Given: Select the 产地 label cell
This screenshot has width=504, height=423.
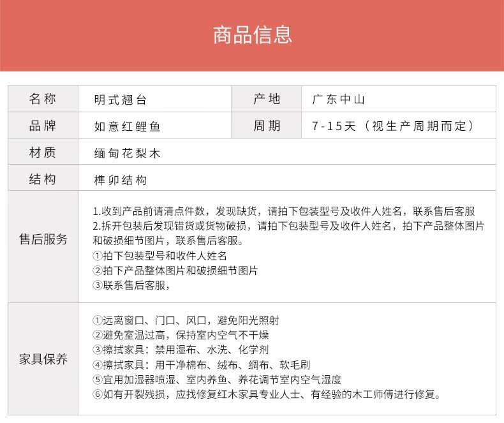Looking at the screenshot, I should tap(267, 99).
